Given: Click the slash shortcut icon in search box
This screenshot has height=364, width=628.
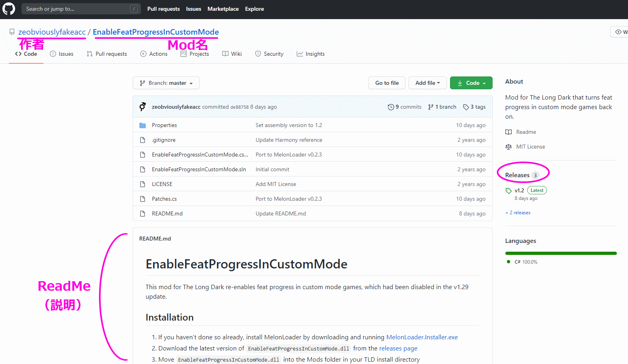Looking at the screenshot, I should pyautogui.click(x=134, y=9).
